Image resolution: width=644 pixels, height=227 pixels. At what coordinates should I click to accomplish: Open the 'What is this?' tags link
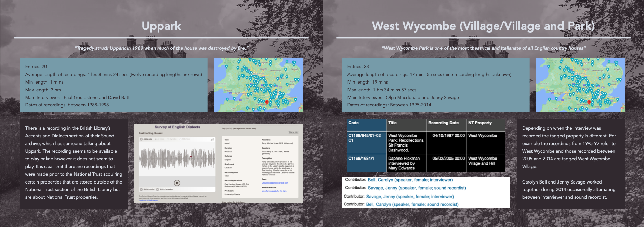click(x=293, y=132)
